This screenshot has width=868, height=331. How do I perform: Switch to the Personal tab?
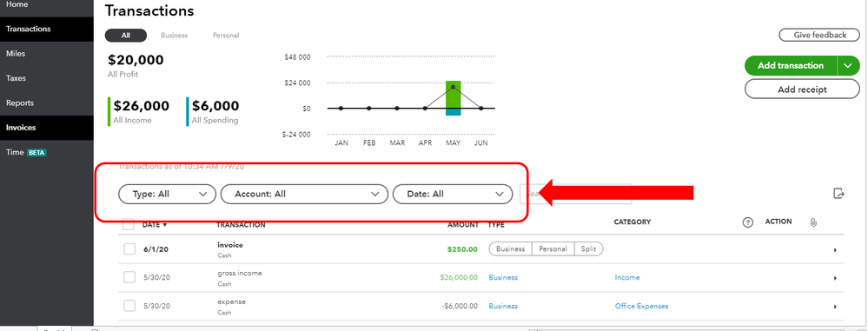point(226,36)
